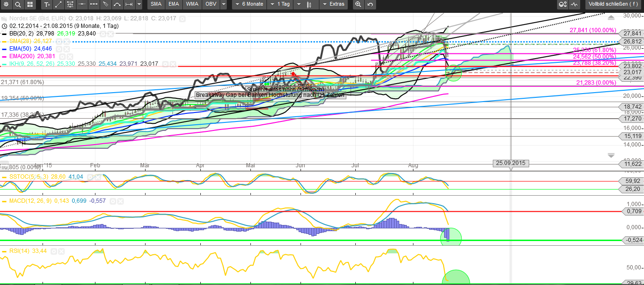Open settings for the Nordex SE price series

coord(182,19)
